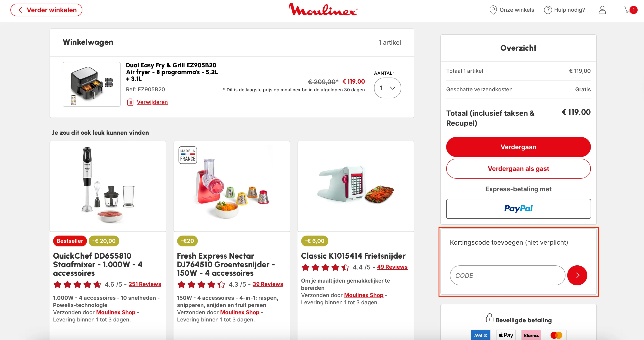Screen dimensions: 644x340
Task: Click the red Verdergaan button
Action: click(518, 147)
